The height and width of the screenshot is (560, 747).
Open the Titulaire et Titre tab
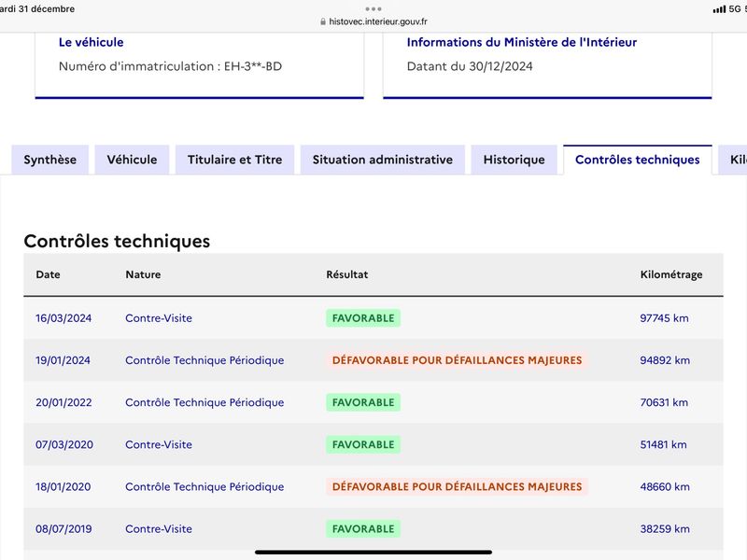point(235,160)
